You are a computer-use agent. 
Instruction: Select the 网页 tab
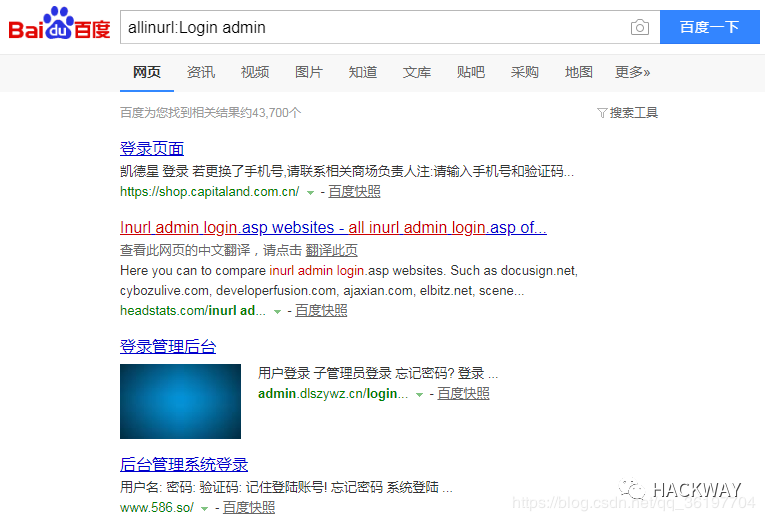tap(147, 72)
